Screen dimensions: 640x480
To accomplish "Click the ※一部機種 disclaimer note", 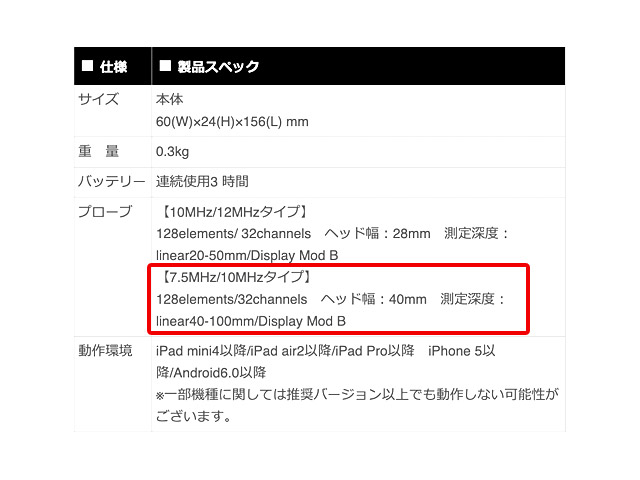I will pyautogui.click(x=357, y=405).
